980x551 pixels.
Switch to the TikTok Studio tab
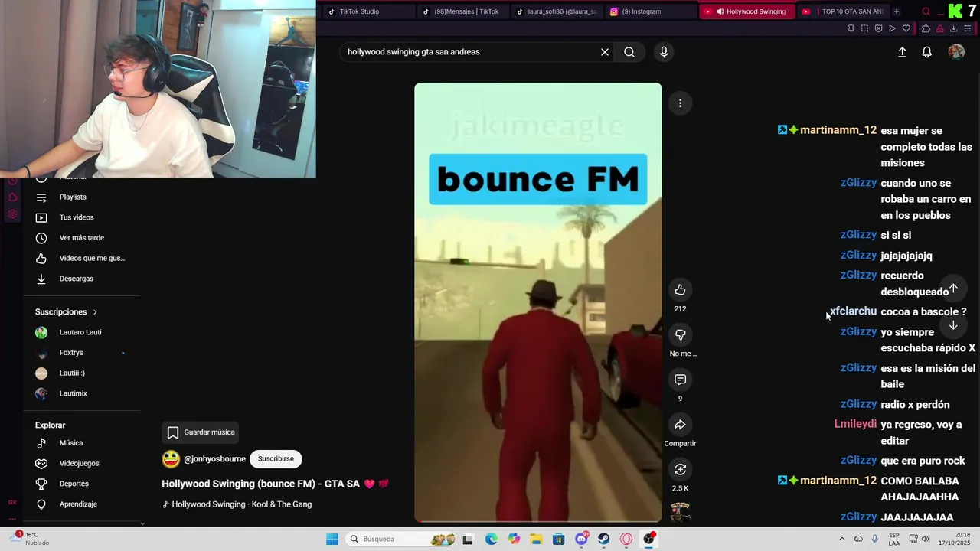pos(369,11)
